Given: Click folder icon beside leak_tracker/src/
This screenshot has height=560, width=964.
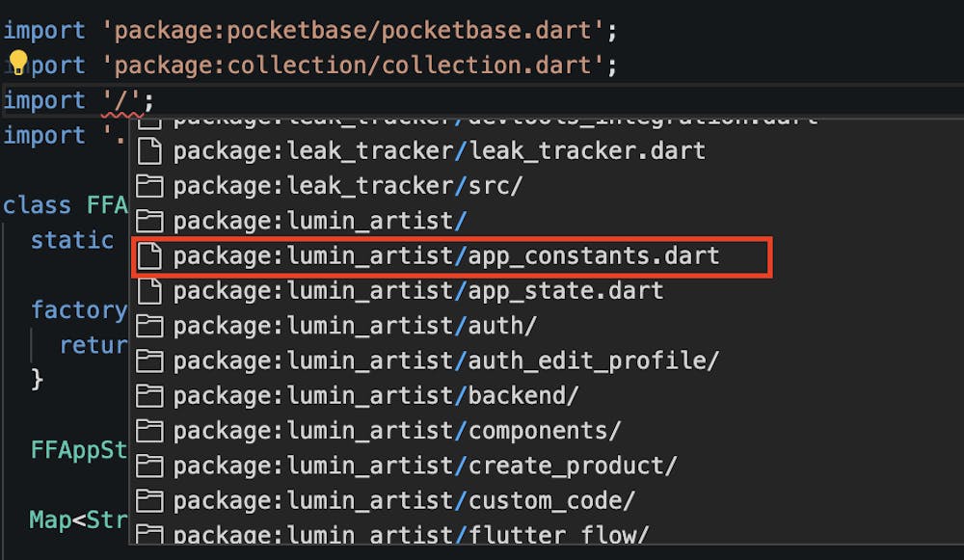Looking at the screenshot, I should click(148, 186).
